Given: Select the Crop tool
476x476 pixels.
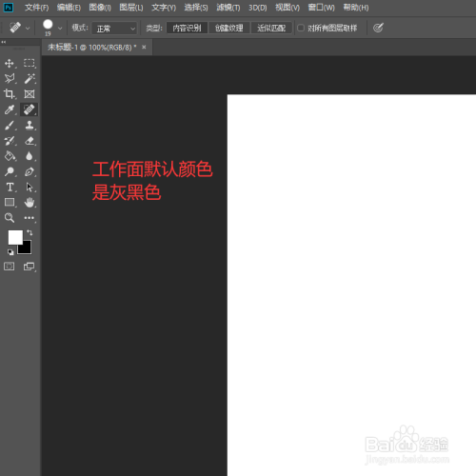Looking at the screenshot, I should [x=10, y=94].
